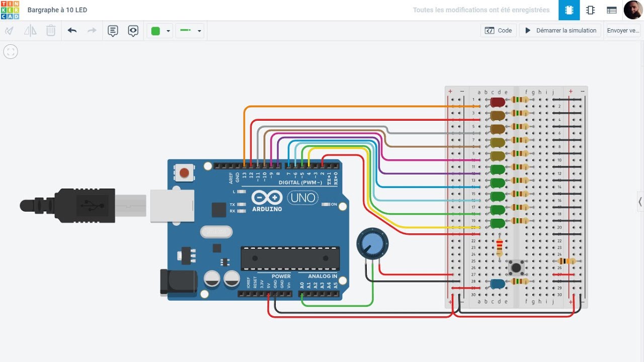Open the user profile avatar
644x362 pixels.
pos(632,10)
